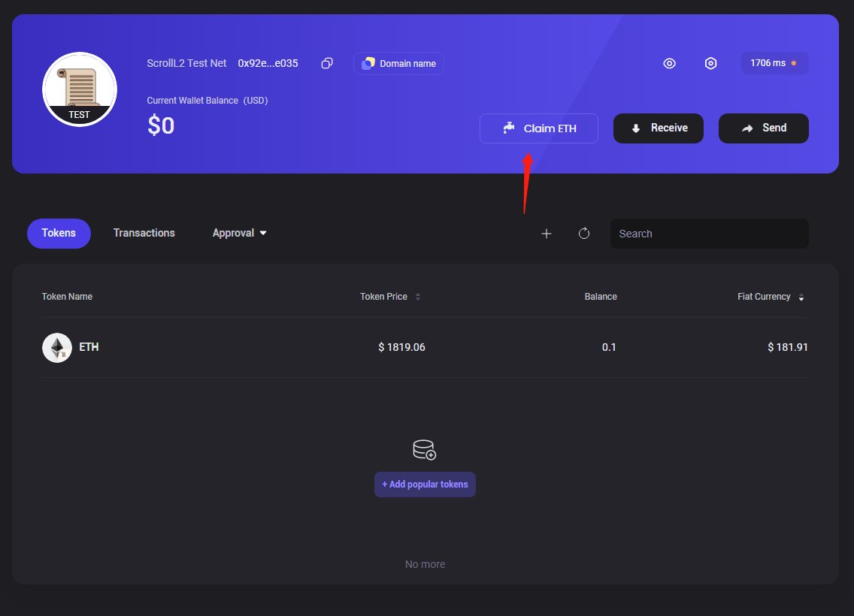The image size is (854, 616).
Task: Click the 0.1 balance value
Action: point(609,347)
